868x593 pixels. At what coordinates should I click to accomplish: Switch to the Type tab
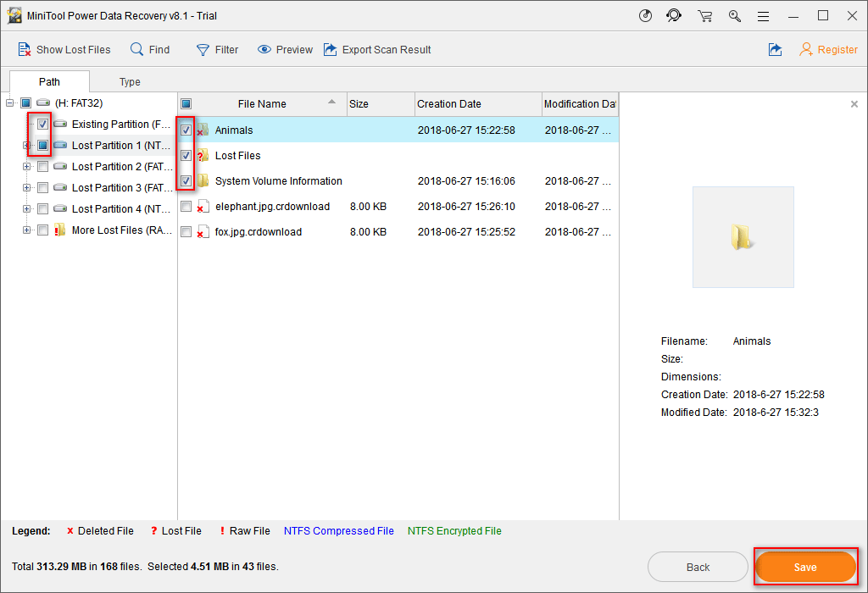pyautogui.click(x=130, y=82)
